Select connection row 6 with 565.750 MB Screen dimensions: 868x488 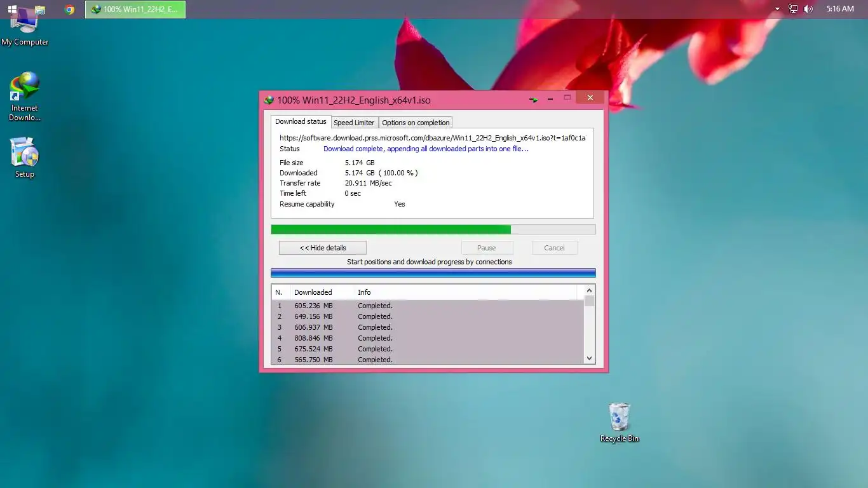(x=427, y=360)
